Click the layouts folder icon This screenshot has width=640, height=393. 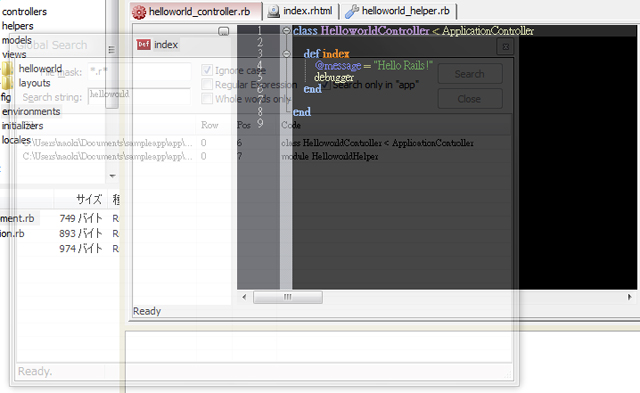pos(8,83)
